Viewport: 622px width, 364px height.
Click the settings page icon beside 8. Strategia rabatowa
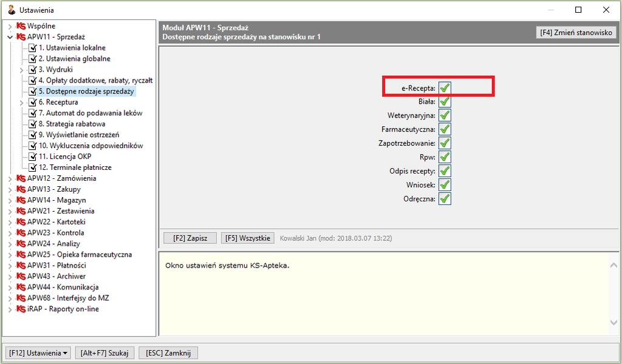pyautogui.click(x=33, y=124)
